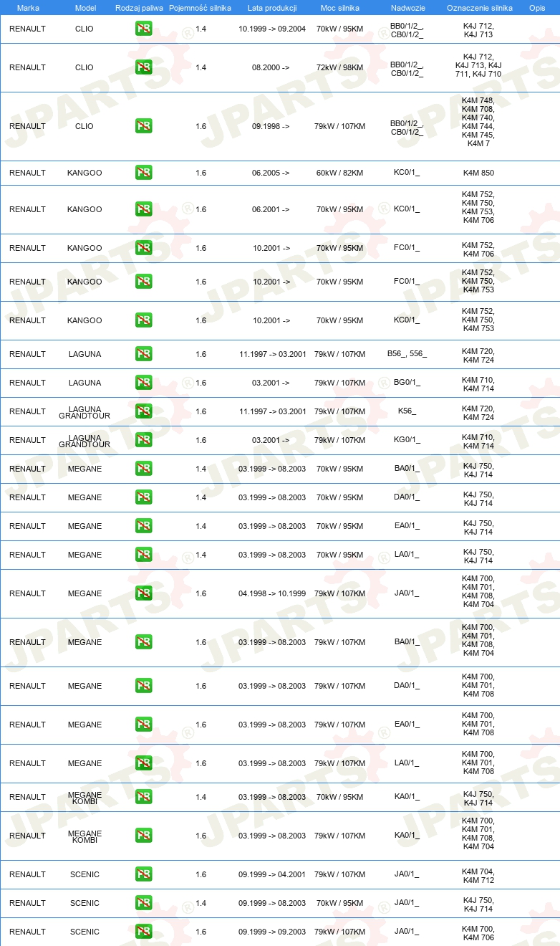This screenshot has height=946, width=560.
Task: Select the K4M 700, K4M 706 engine cell
Action: tap(478, 933)
